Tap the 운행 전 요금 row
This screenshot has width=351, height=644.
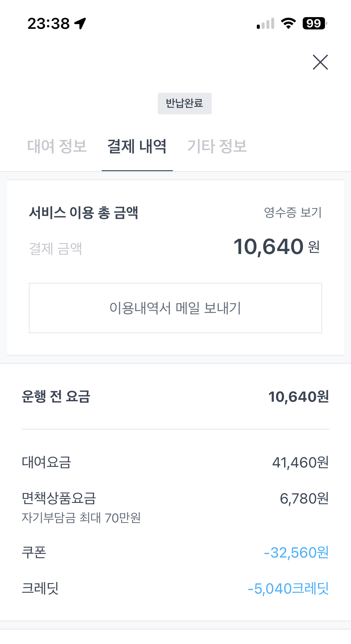(x=175, y=397)
